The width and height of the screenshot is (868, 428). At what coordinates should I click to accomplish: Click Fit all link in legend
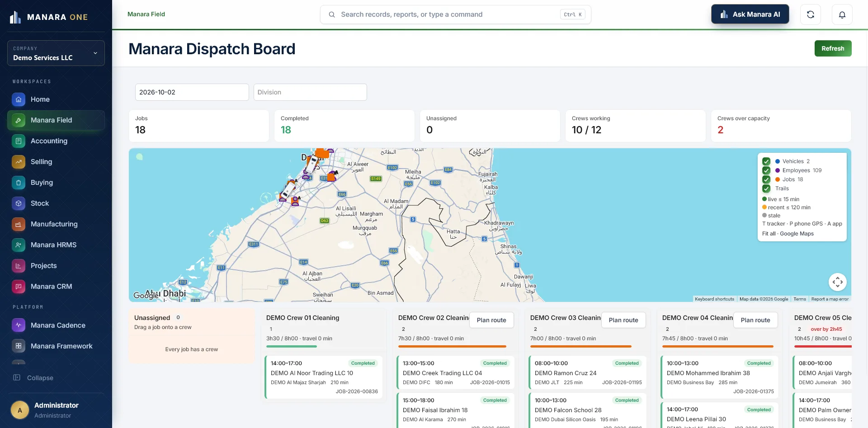coord(769,234)
